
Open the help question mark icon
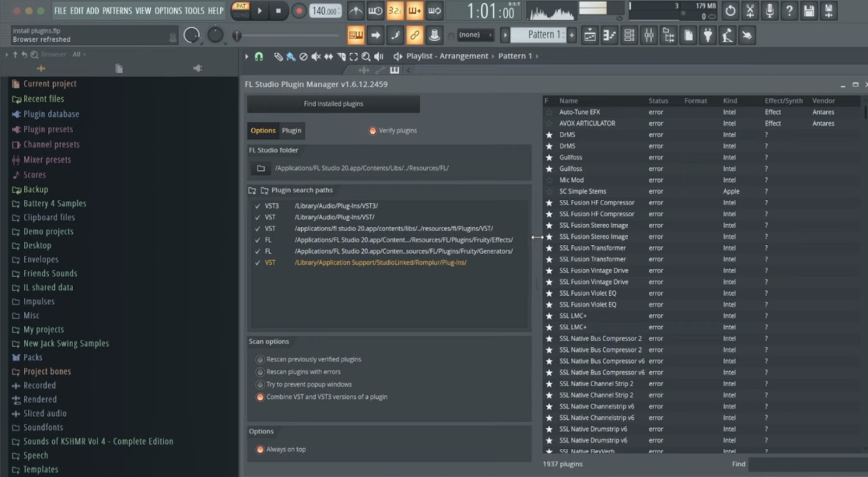[x=789, y=10]
